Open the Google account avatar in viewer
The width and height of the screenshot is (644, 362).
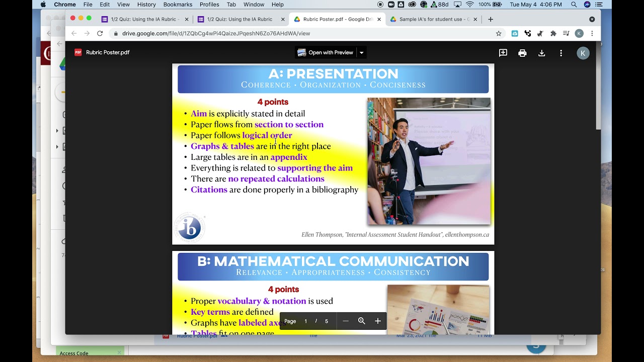[583, 53]
